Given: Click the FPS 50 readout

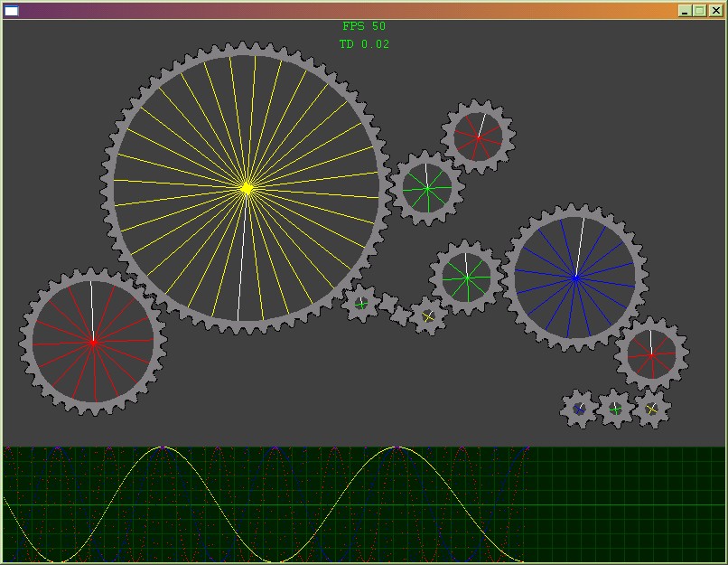Looking at the screenshot, I should click(364, 26).
